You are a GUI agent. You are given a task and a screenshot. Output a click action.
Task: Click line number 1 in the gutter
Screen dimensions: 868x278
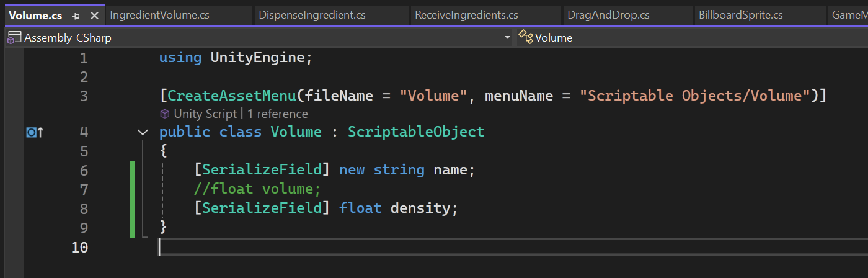pos(84,58)
